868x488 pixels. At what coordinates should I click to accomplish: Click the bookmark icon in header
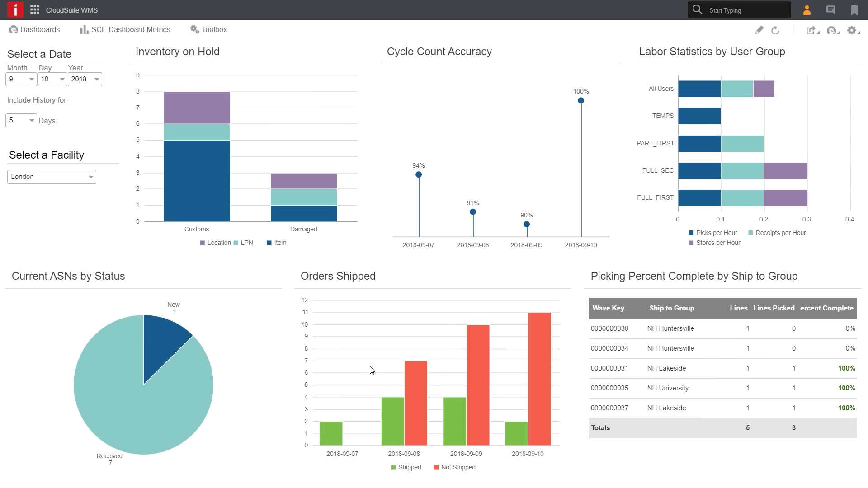point(854,10)
